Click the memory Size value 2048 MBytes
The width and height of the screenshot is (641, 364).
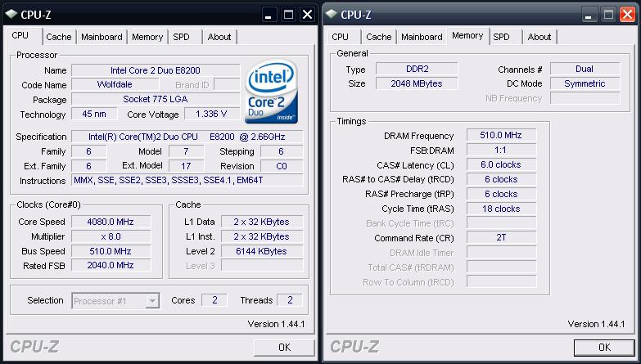pos(417,83)
